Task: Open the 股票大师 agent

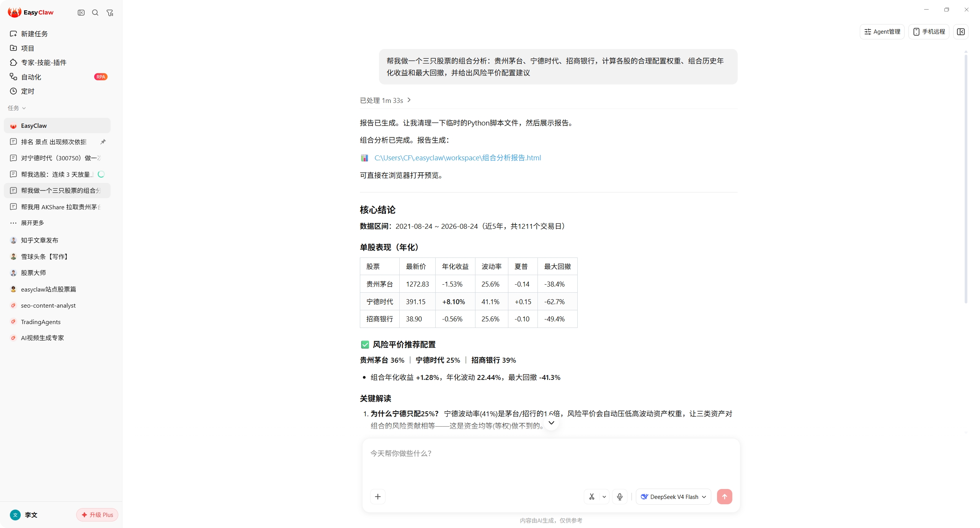Action: [57, 273]
